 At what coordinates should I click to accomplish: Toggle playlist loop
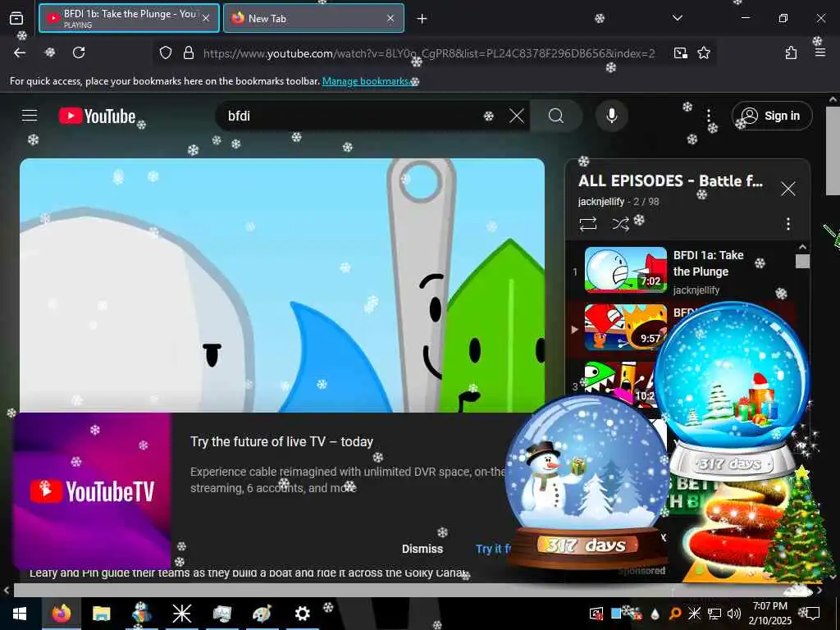point(587,223)
